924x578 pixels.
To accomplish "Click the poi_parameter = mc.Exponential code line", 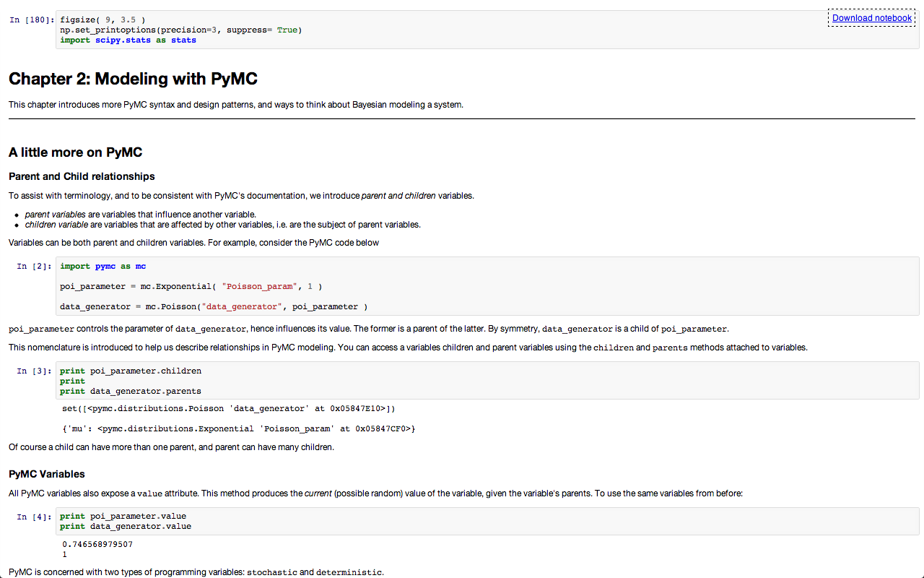I will 191,287.
